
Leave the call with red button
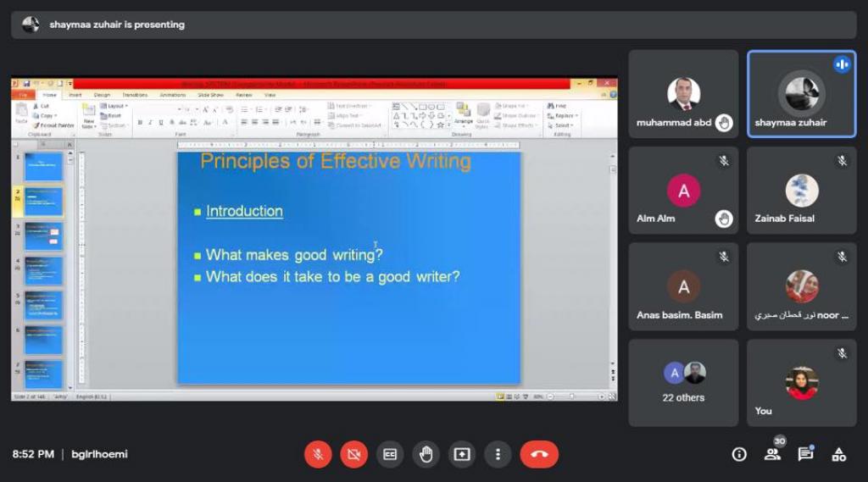pos(539,454)
